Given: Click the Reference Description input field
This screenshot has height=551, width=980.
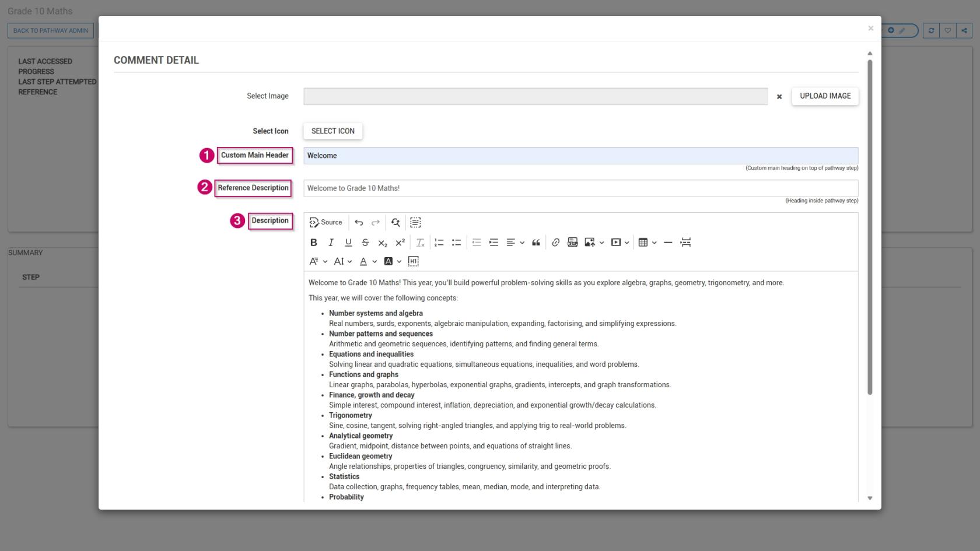Looking at the screenshot, I should (580, 188).
